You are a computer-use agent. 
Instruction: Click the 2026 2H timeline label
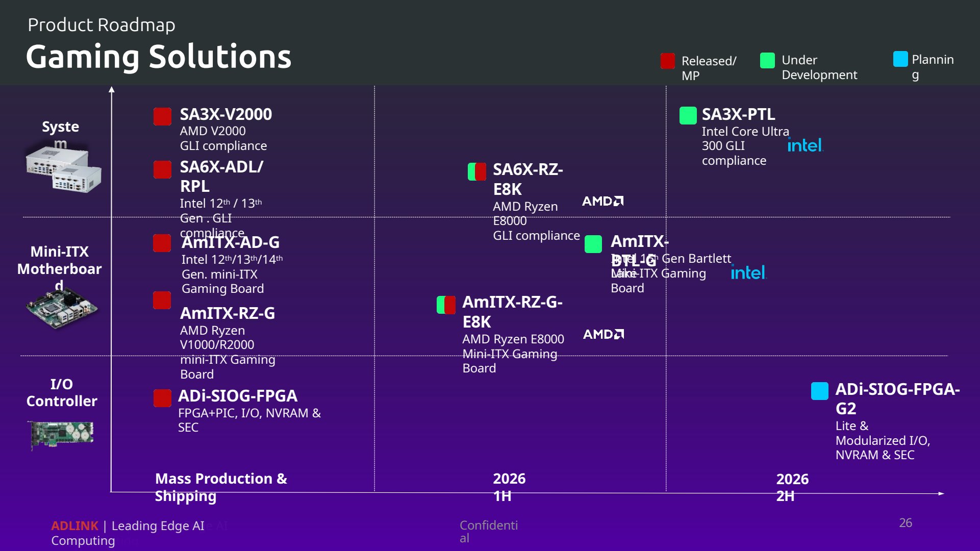[792, 487]
